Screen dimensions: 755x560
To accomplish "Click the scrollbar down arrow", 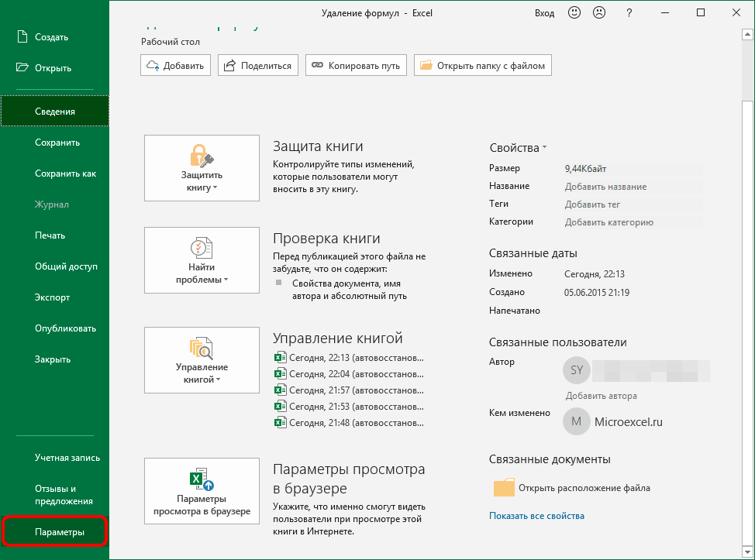I will 746,551.
